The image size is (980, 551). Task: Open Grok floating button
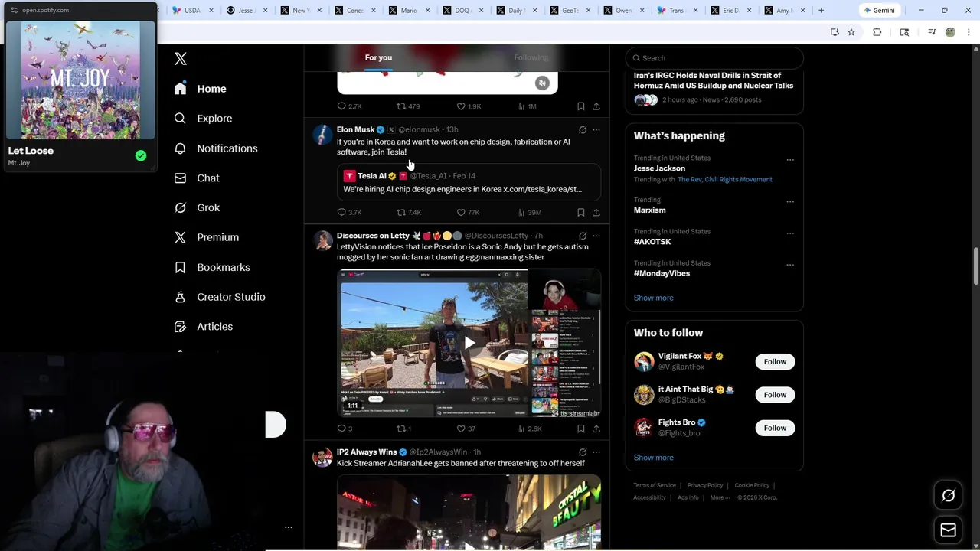point(949,496)
